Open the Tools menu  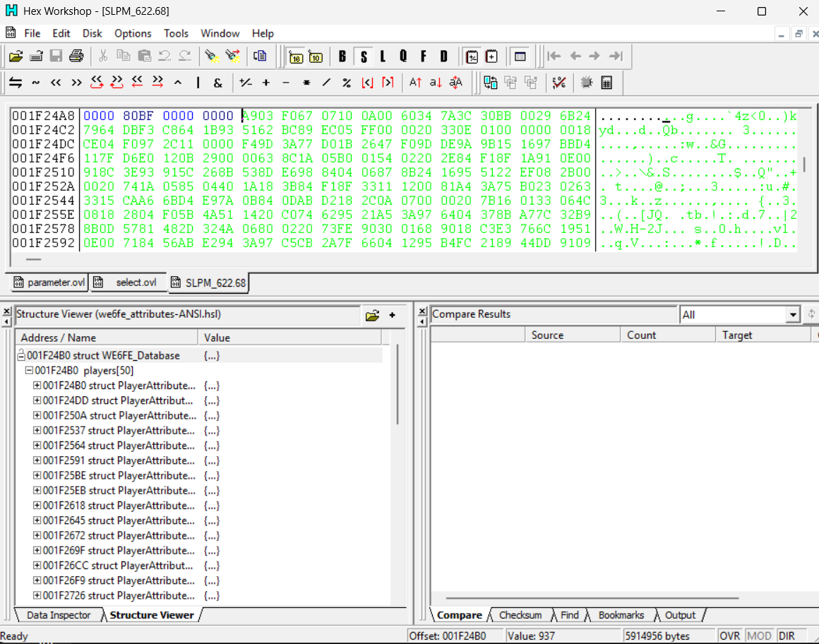pos(176,33)
